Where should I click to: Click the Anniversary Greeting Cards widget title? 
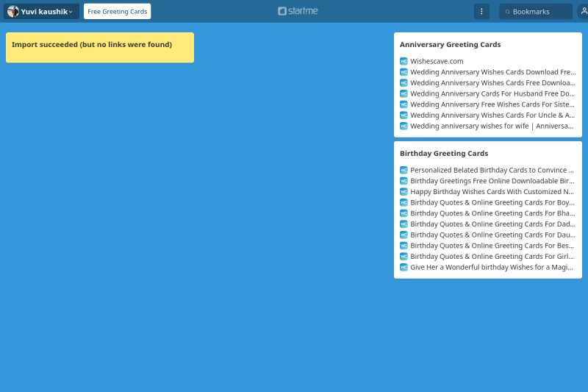pos(450,45)
